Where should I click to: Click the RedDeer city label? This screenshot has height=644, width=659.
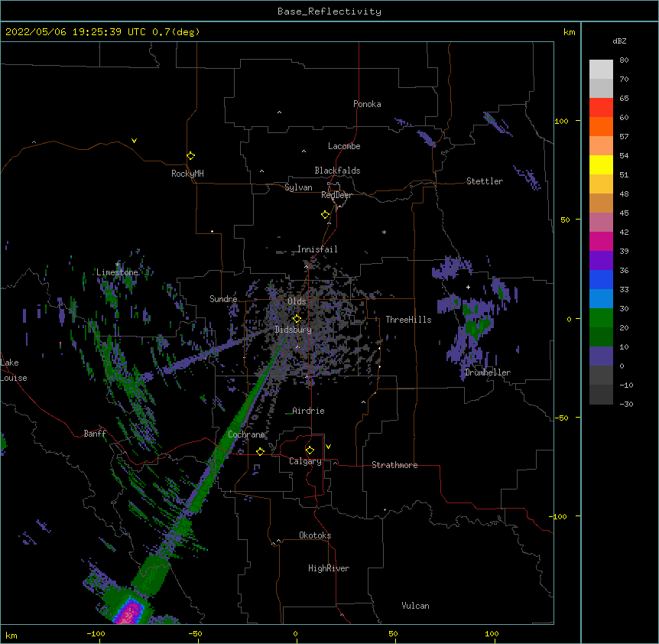tap(336, 195)
